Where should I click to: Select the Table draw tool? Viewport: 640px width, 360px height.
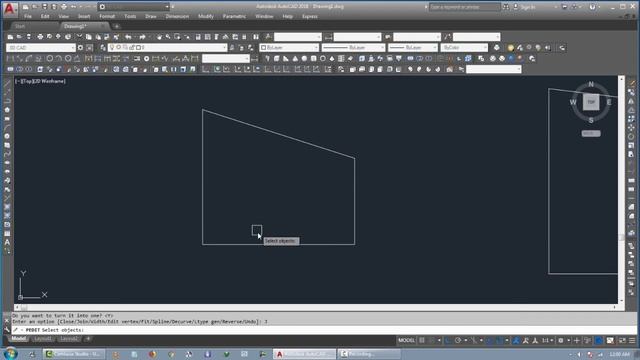click(7, 233)
